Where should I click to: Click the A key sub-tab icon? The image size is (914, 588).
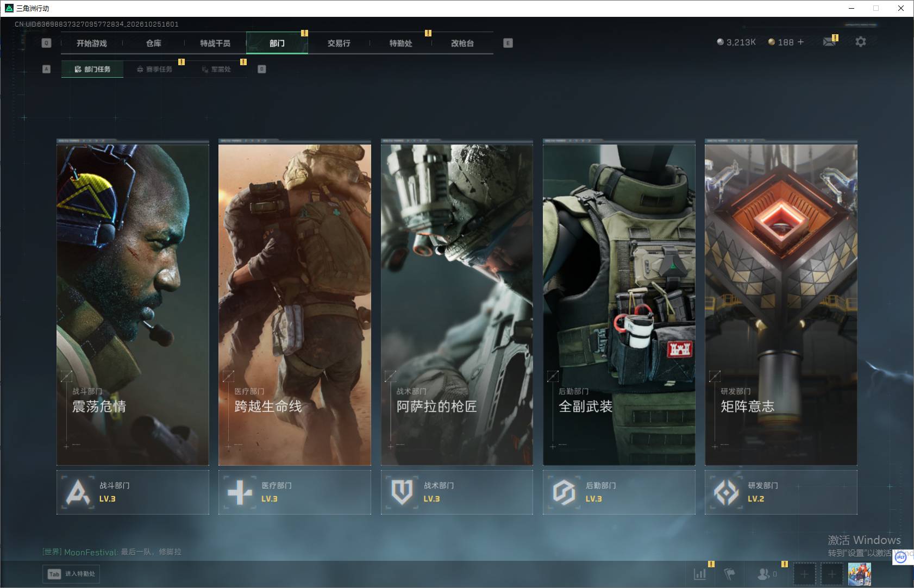click(x=46, y=69)
